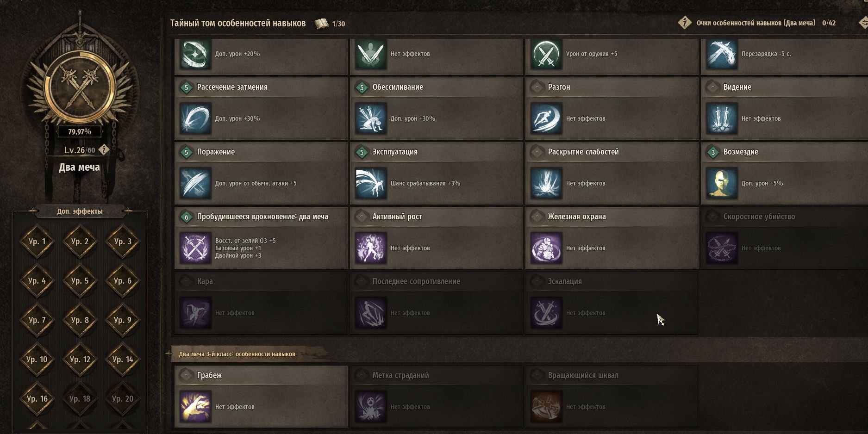Select the Возмездие skill face icon
868x434 pixels.
pos(721,183)
